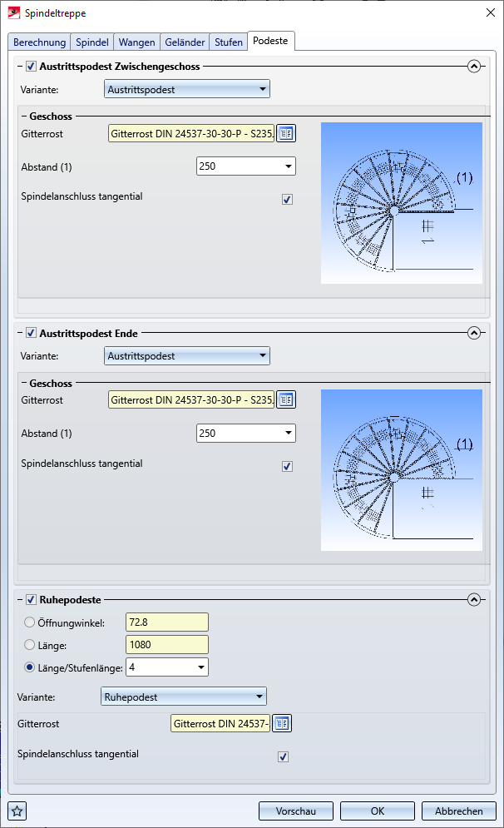Select the Öffnungwinkel radio button
Screen dimensions: 504x828
[x=31, y=622]
